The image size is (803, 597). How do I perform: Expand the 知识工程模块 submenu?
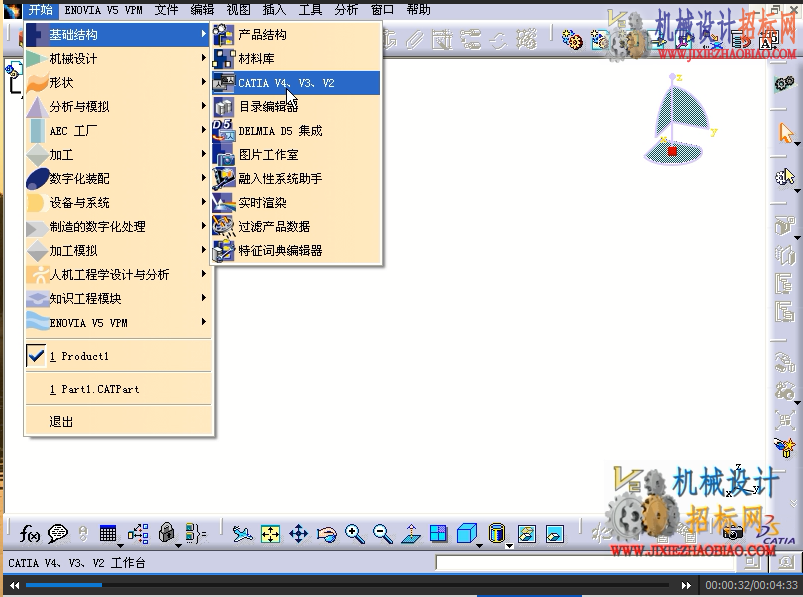point(118,298)
